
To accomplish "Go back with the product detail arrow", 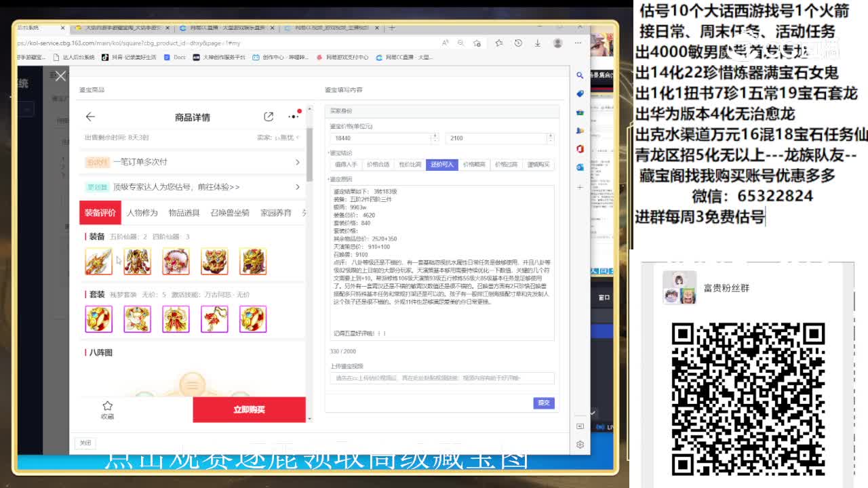I will click(x=90, y=117).
